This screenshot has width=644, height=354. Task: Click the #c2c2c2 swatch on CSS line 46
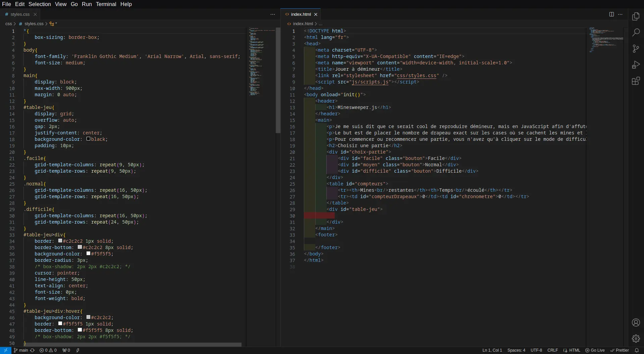point(88,317)
